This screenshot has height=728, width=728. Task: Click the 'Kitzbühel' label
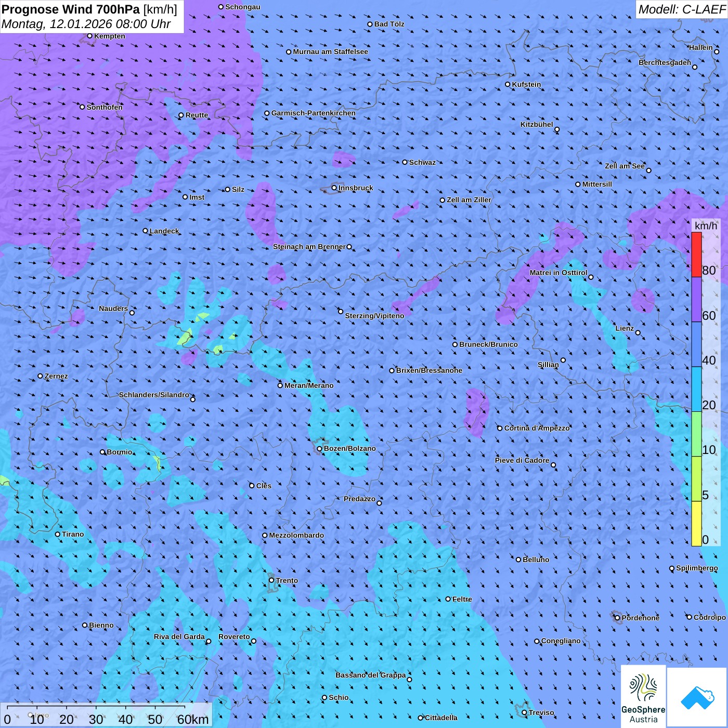(537, 124)
